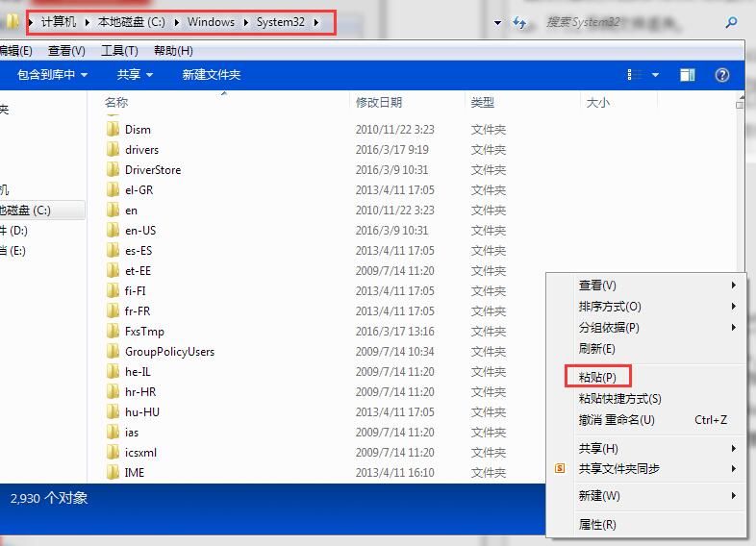The width and height of the screenshot is (756, 546).
Task: Open the help question mark icon
Action: (x=721, y=75)
